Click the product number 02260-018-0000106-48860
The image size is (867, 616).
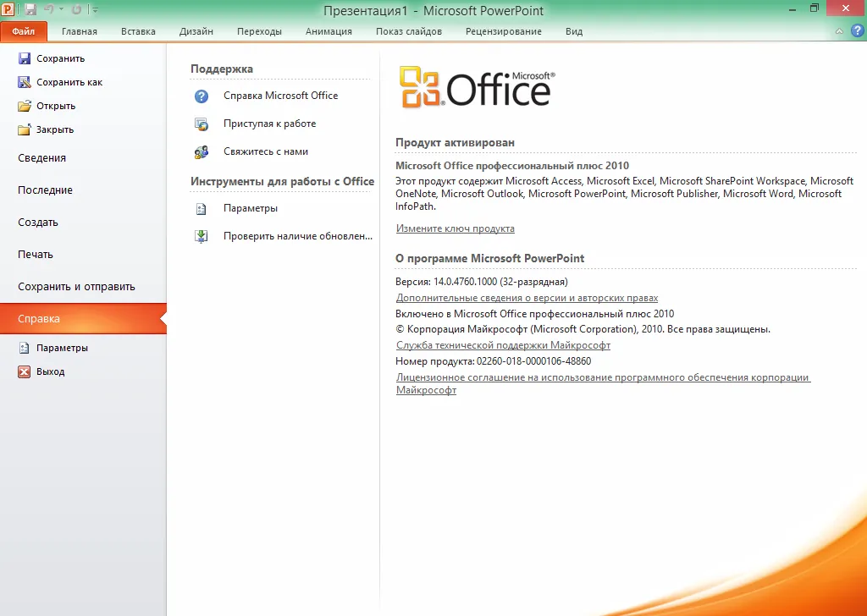(x=533, y=361)
